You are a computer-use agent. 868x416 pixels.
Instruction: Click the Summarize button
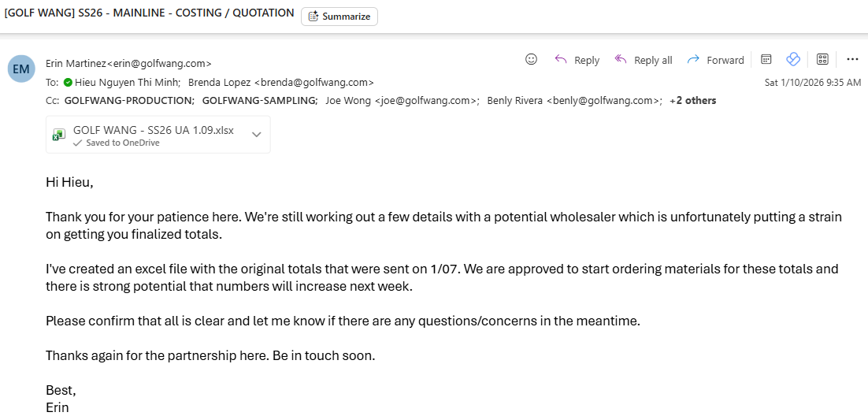click(339, 17)
